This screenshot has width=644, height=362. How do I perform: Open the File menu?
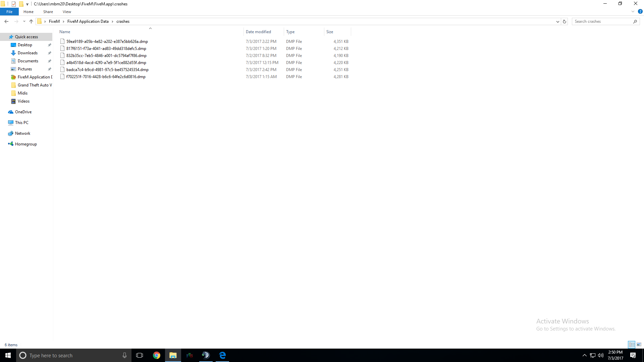click(x=9, y=12)
